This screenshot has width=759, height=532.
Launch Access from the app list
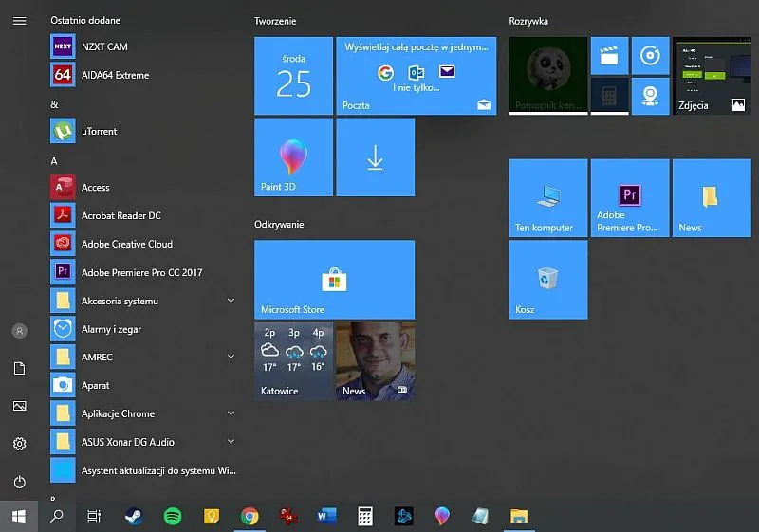144,187
